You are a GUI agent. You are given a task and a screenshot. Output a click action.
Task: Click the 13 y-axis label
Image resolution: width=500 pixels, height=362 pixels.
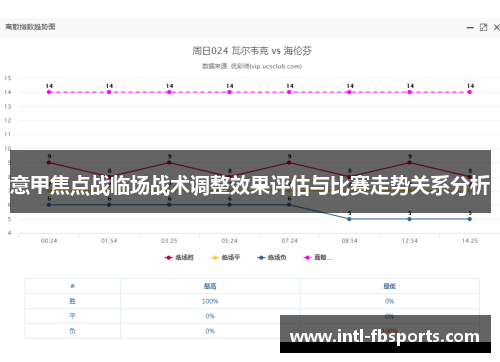click(x=8, y=106)
